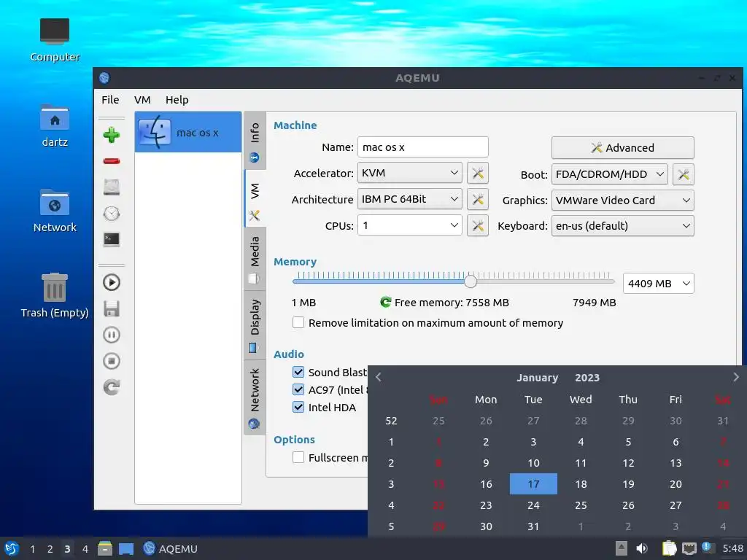Switch to the Media tab
Image resolution: width=747 pixels, height=560 pixels.
[255, 260]
